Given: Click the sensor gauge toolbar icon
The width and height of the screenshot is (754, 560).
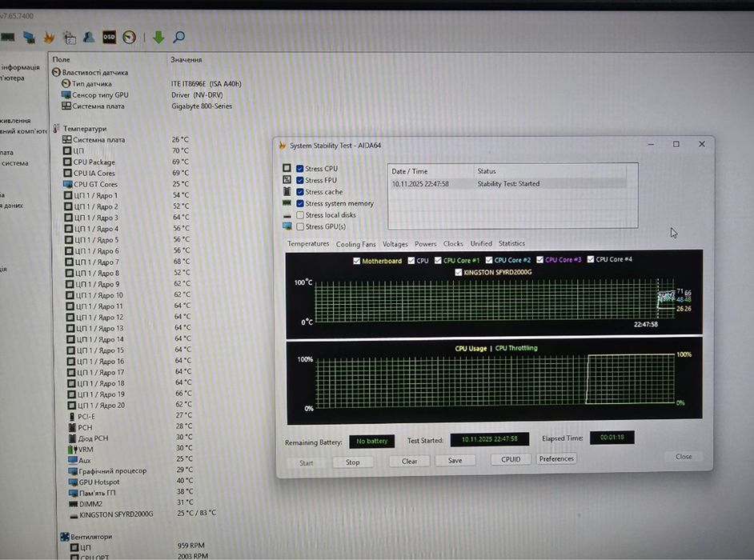Looking at the screenshot, I should pyautogui.click(x=129, y=37).
